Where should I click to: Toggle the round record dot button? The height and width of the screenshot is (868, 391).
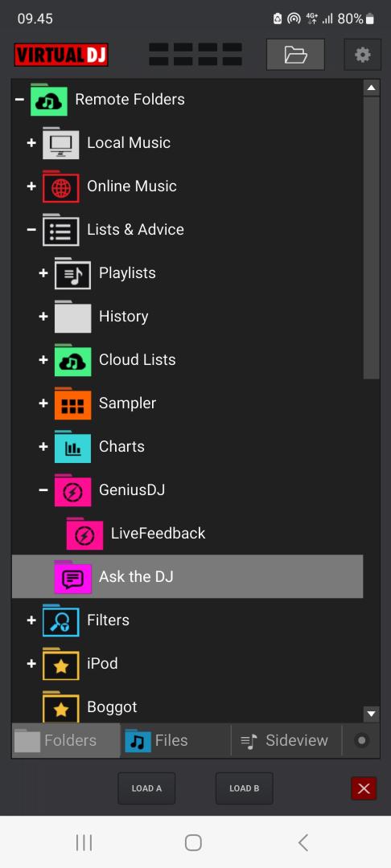click(362, 741)
